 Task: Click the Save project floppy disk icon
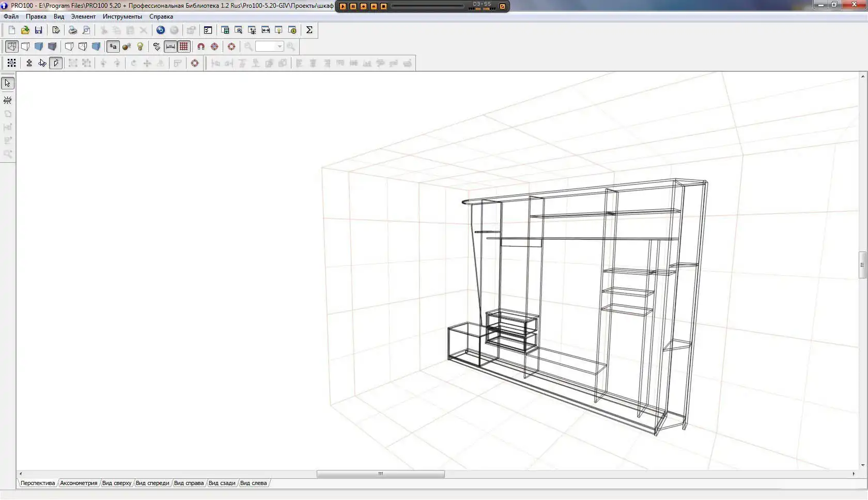pyautogui.click(x=38, y=30)
